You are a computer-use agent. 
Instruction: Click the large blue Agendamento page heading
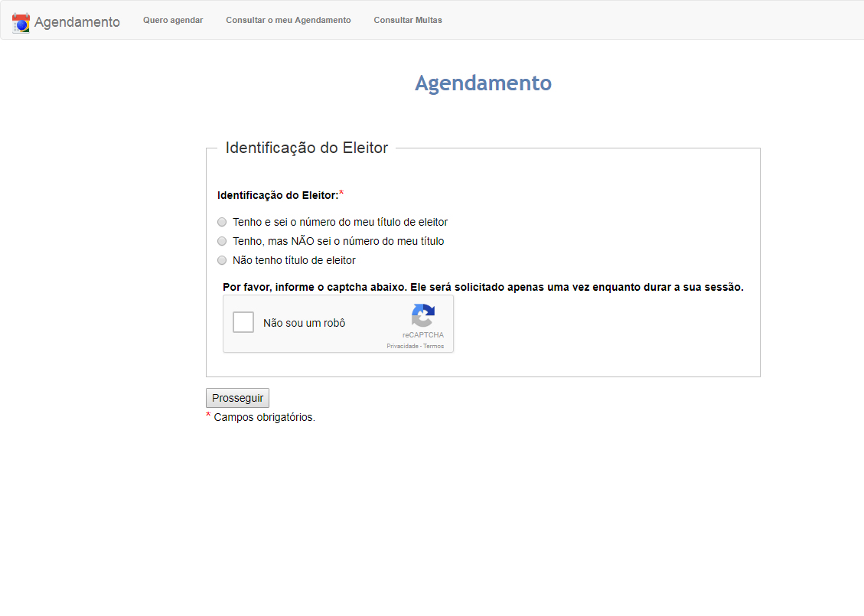tap(483, 83)
